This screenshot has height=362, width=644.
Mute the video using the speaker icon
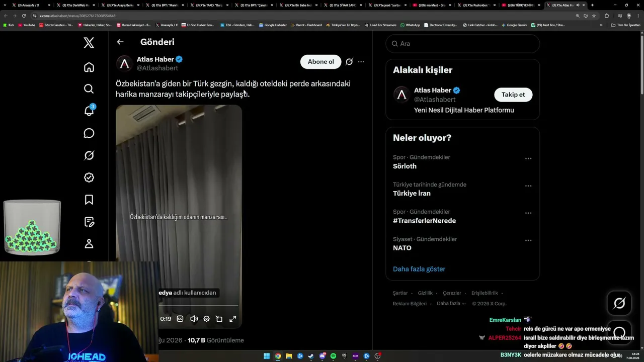pos(194,319)
